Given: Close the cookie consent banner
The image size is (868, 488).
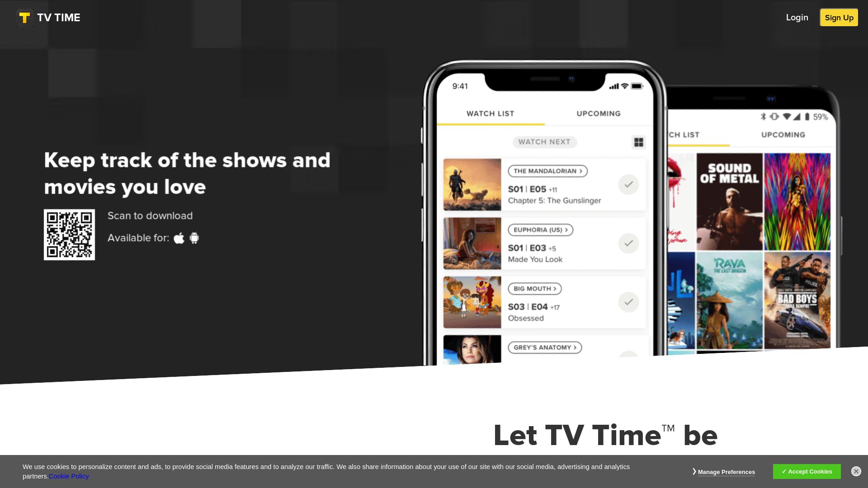Looking at the screenshot, I should point(856,471).
